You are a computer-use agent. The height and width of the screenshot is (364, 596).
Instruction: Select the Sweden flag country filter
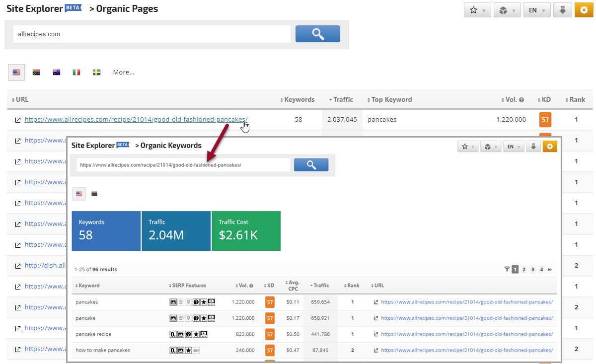click(97, 73)
